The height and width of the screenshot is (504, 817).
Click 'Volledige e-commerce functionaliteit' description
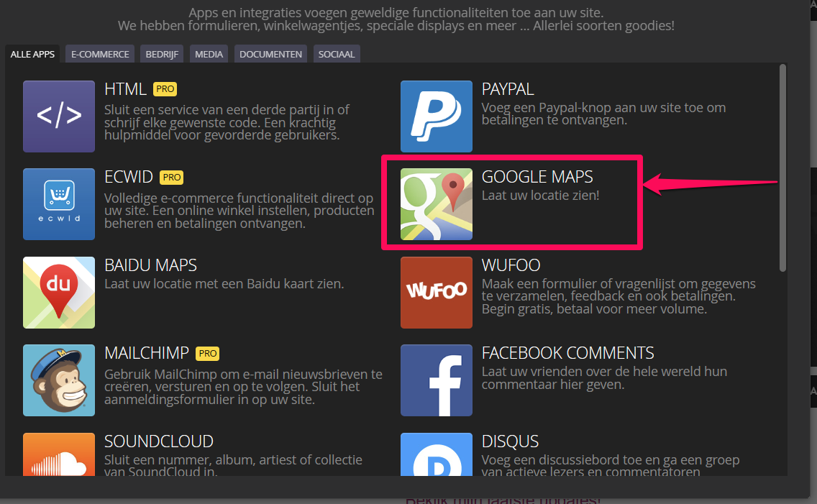(x=239, y=211)
